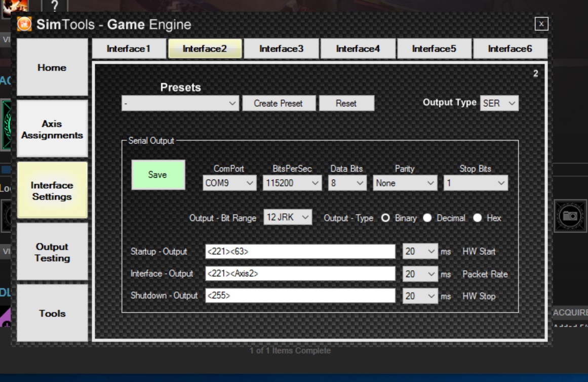Switch to the Interface1 tab
This screenshot has width=588, height=382.
[x=129, y=49]
